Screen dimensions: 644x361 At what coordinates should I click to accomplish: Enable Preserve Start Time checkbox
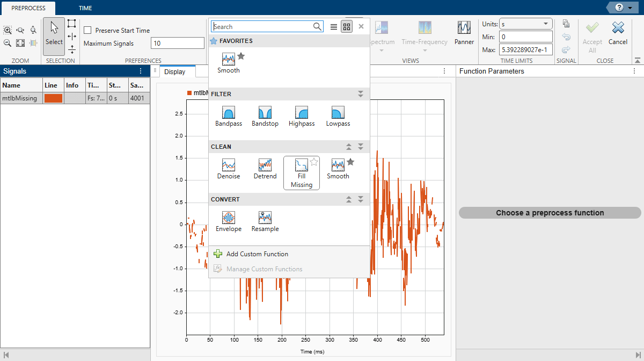87,31
